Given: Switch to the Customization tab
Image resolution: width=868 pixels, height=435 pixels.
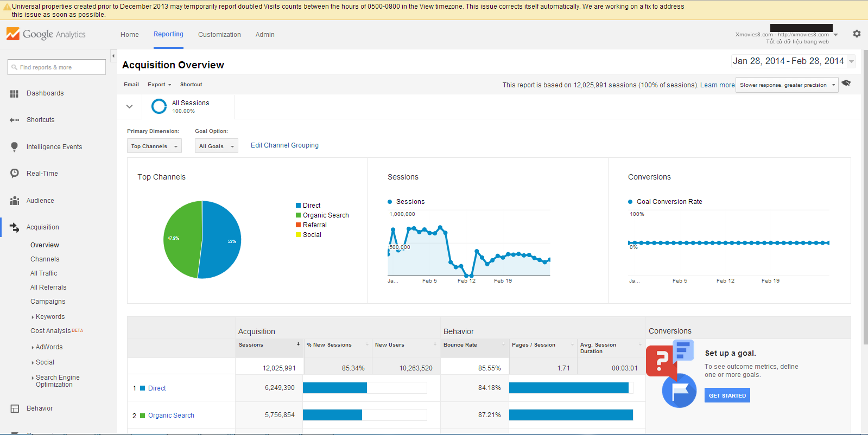Looking at the screenshot, I should pos(219,35).
